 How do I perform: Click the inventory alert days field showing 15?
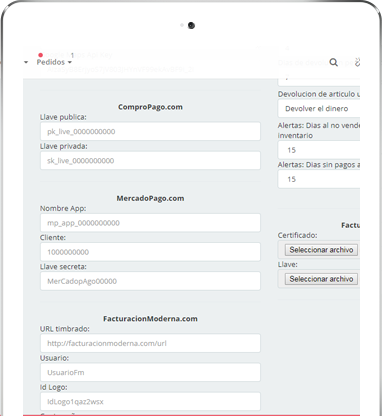click(319, 150)
